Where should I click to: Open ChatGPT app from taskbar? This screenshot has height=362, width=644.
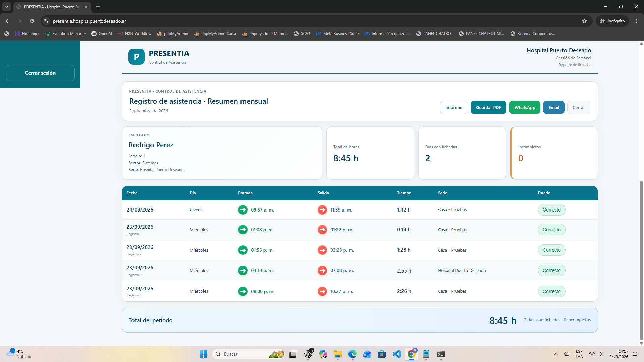point(308,354)
